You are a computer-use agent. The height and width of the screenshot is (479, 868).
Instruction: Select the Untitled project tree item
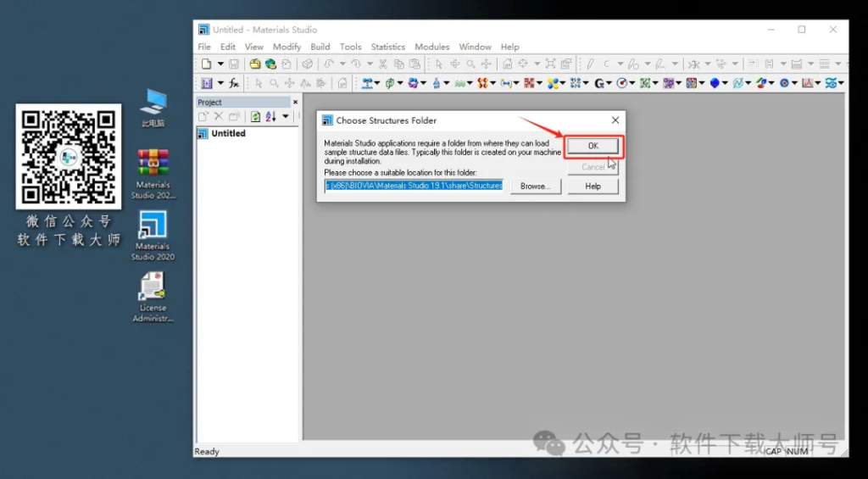(x=228, y=133)
